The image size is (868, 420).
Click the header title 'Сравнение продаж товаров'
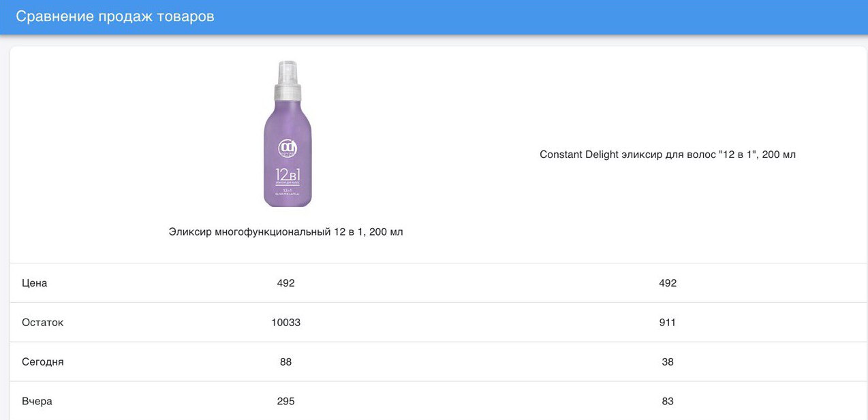(115, 16)
